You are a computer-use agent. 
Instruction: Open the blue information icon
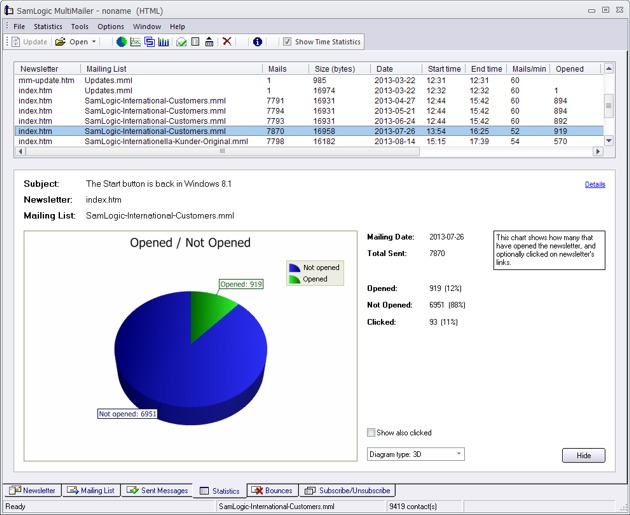[258, 42]
